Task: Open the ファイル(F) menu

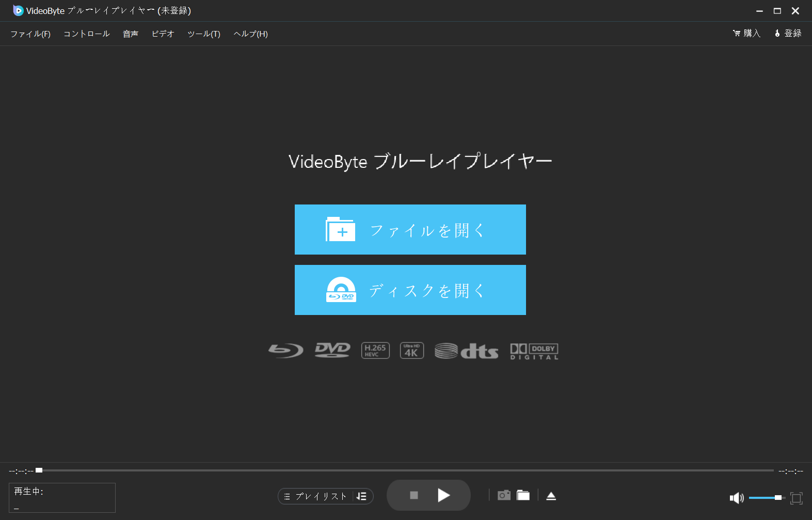Action: tap(30, 34)
